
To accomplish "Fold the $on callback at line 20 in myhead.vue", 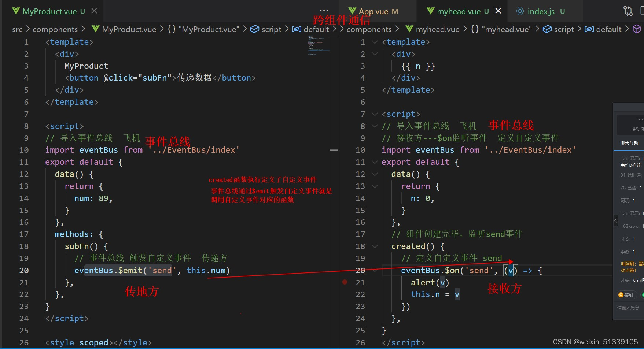I will (x=375, y=271).
